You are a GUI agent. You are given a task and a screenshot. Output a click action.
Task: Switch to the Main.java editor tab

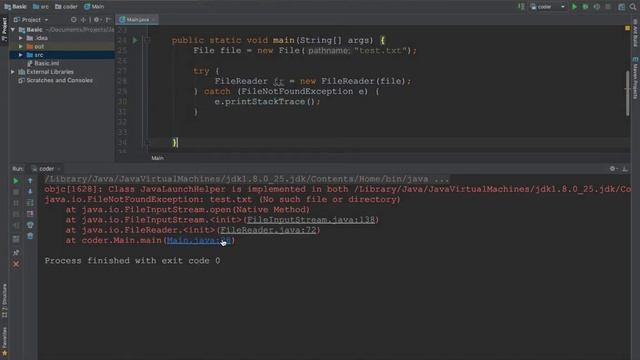click(137, 20)
